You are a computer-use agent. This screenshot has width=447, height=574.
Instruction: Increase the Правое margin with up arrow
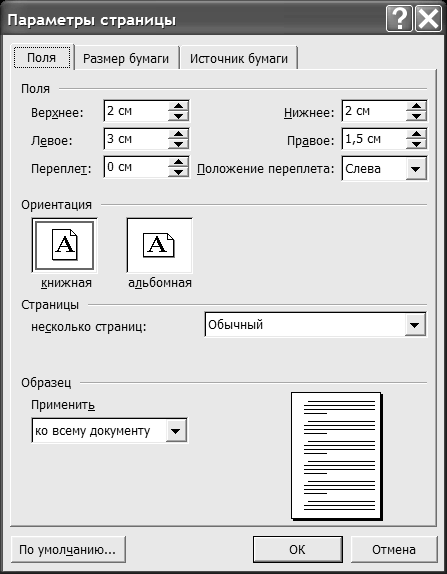(416, 134)
